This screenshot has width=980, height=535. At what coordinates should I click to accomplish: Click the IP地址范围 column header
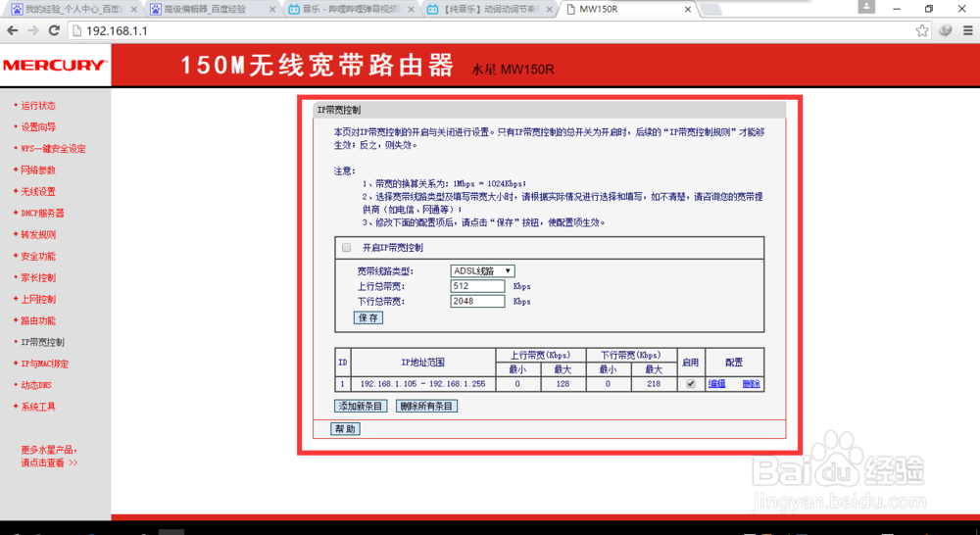422,363
